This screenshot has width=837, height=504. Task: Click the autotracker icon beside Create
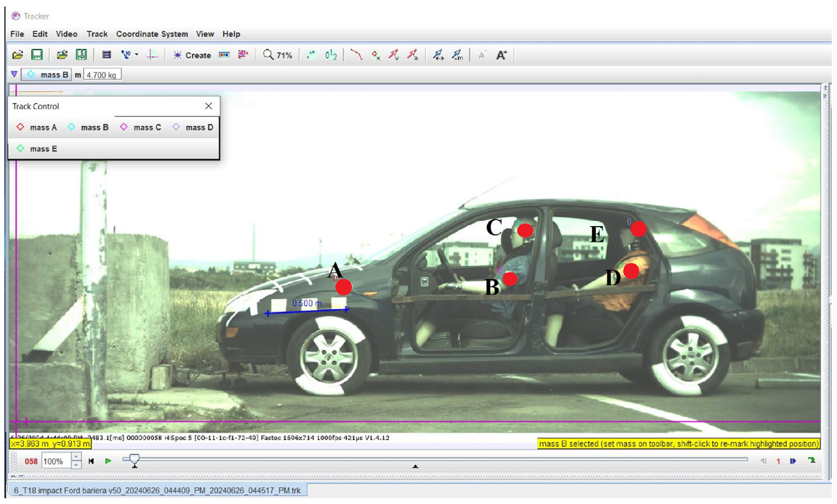coord(243,55)
